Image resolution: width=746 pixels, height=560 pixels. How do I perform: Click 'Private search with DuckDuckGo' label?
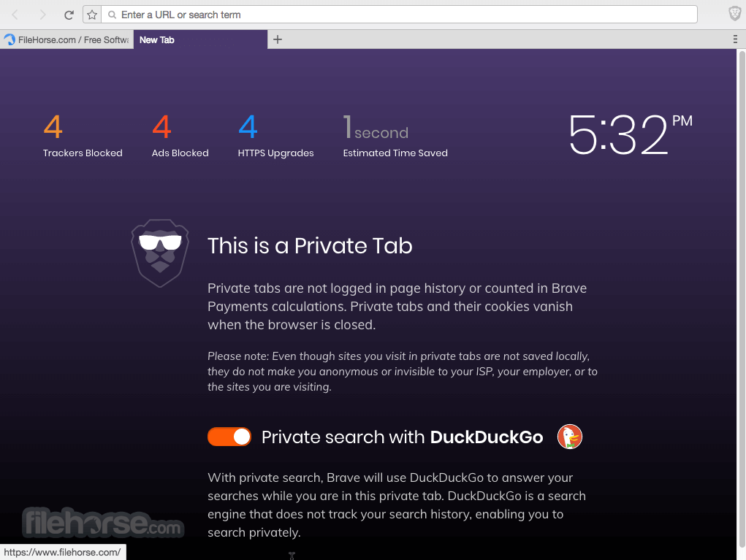point(402,437)
